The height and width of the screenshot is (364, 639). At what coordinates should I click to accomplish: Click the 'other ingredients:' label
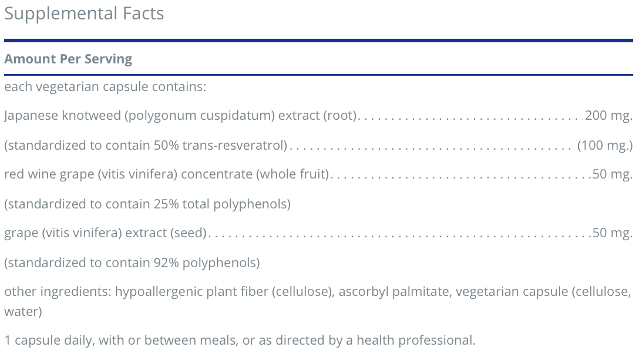[x=58, y=292]
